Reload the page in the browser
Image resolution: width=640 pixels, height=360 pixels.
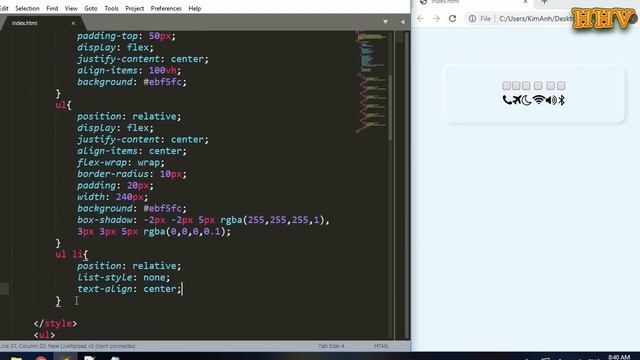[x=452, y=18]
